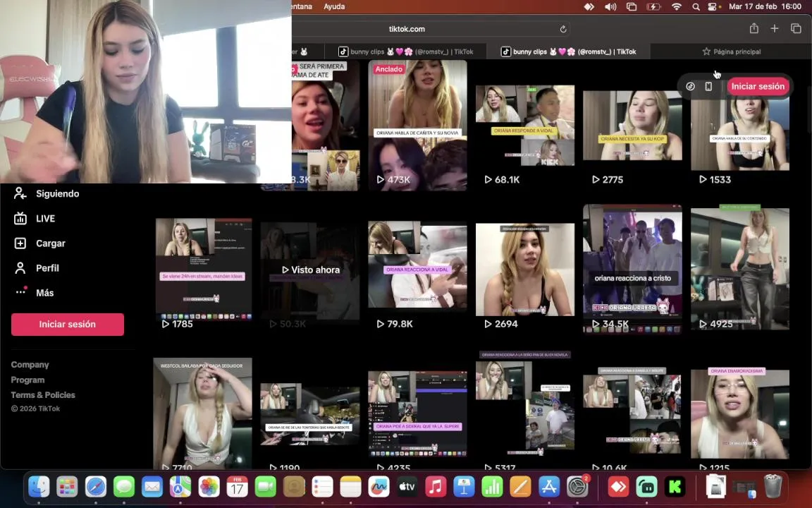Open Notes from the Dock
The width and height of the screenshot is (812, 508).
[350, 487]
